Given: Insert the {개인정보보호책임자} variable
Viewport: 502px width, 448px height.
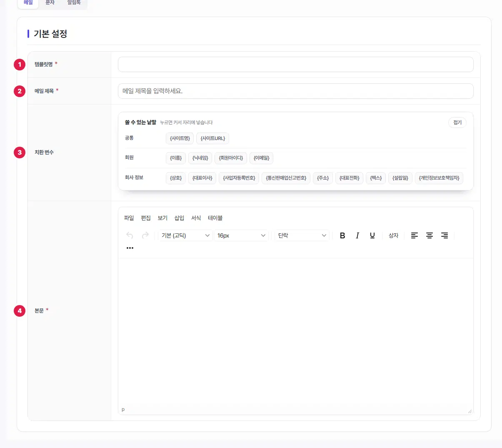Looking at the screenshot, I should point(439,178).
